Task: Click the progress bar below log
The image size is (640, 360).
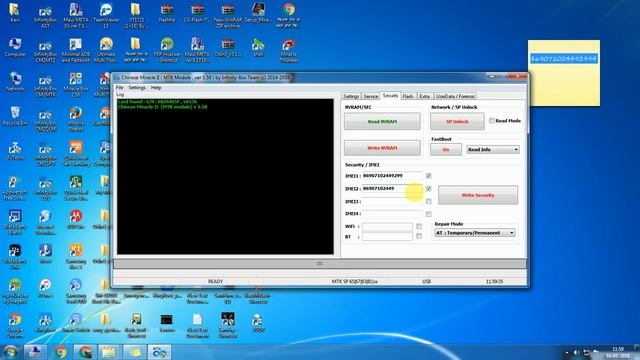Action: coord(320,264)
